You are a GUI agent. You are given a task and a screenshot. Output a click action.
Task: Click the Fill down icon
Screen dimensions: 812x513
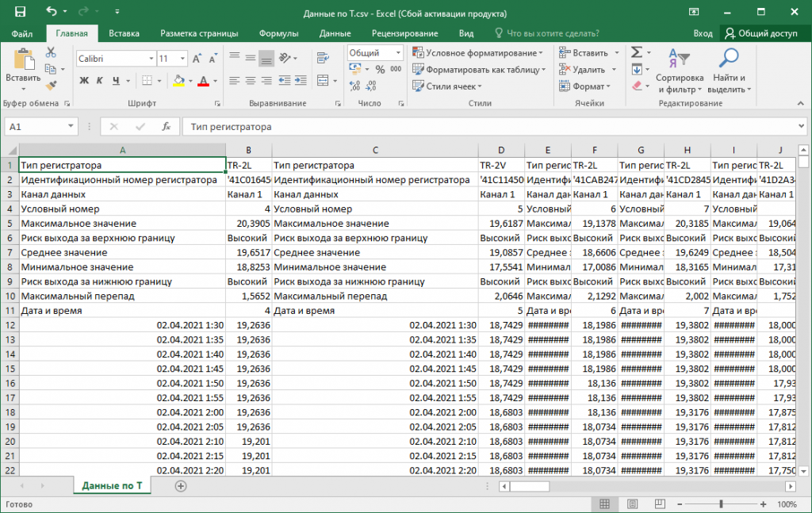tap(637, 69)
